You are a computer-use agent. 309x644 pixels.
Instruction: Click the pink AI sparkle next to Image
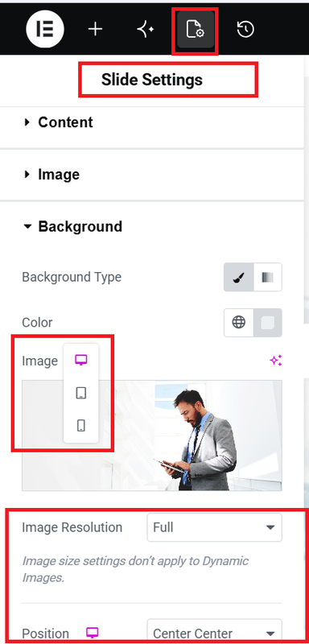[x=275, y=361]
